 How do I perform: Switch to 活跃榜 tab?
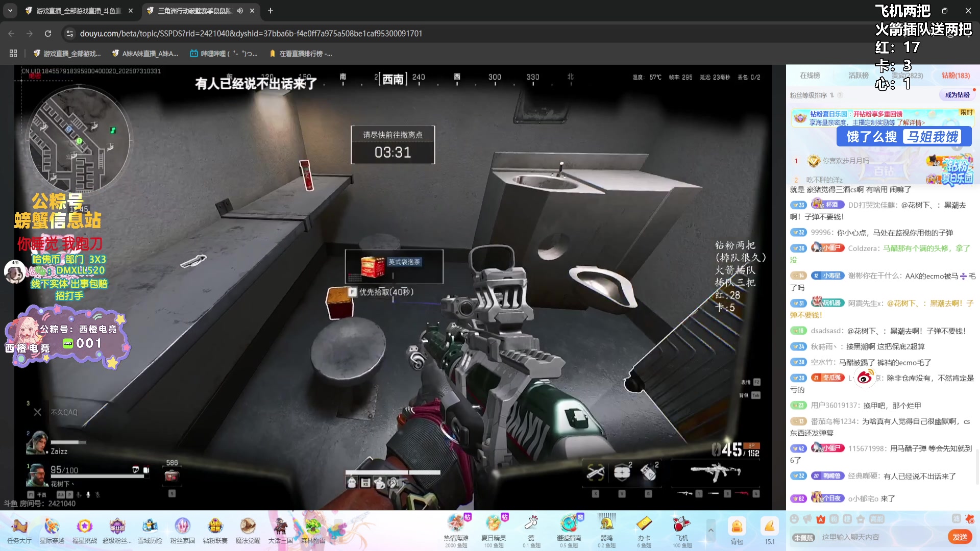[859, 76]
